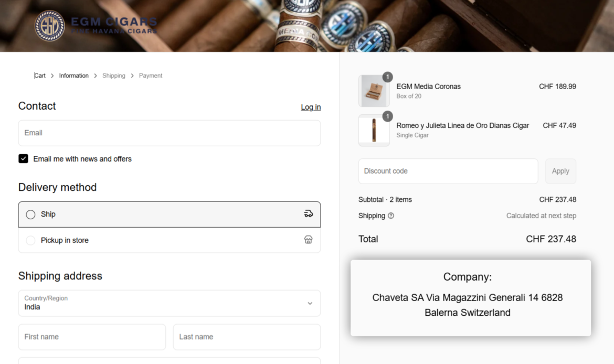Open the Log in link
This screenshot has width=614, height=364.
coord(311,107)
